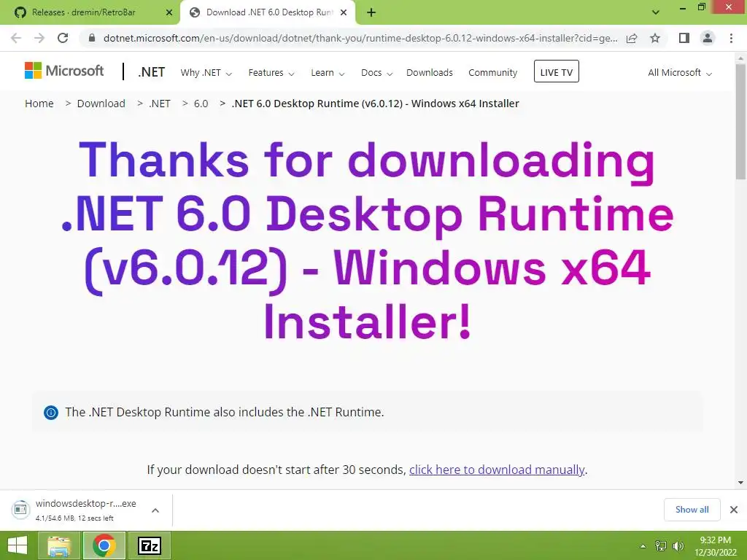Bookmark this tab with star icon
The width and height of the screenshot is (747, 560).
655,38
